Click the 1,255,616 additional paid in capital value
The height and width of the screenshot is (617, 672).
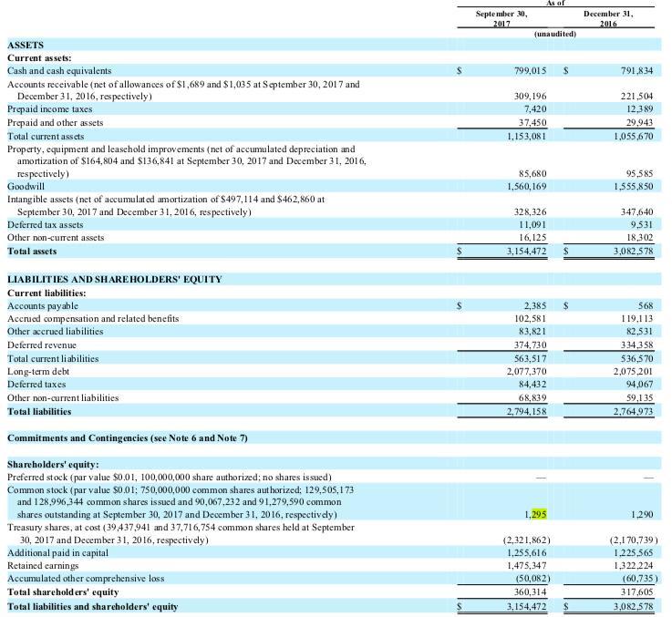point(527,552)
